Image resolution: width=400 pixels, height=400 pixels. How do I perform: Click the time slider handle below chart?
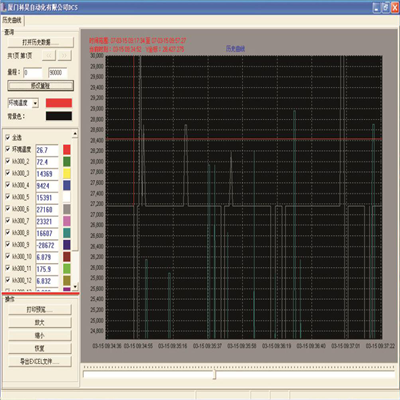coord(215,374)
